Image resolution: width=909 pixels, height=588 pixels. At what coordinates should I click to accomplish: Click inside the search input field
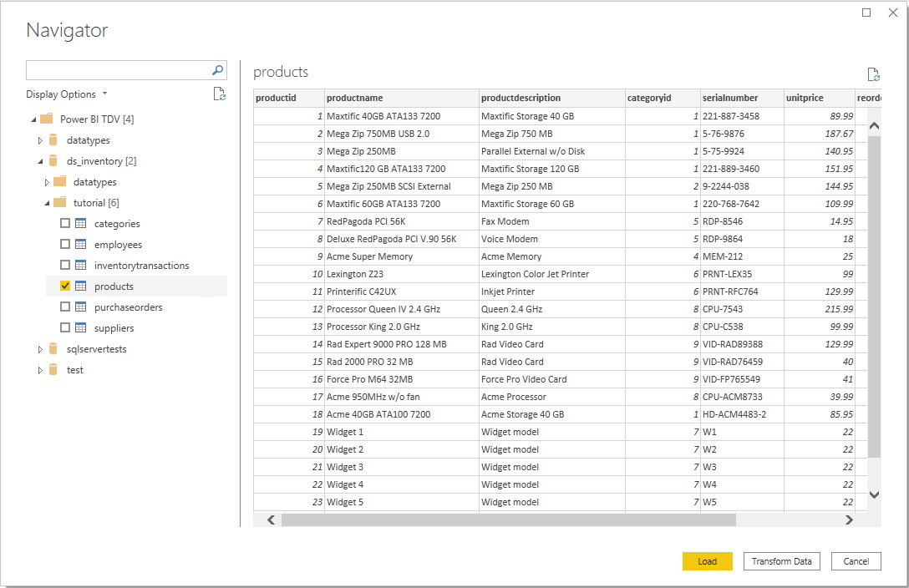coord(117,70)
